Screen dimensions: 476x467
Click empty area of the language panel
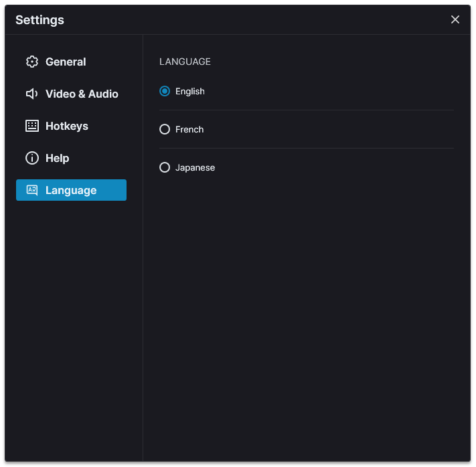point(307,304)
